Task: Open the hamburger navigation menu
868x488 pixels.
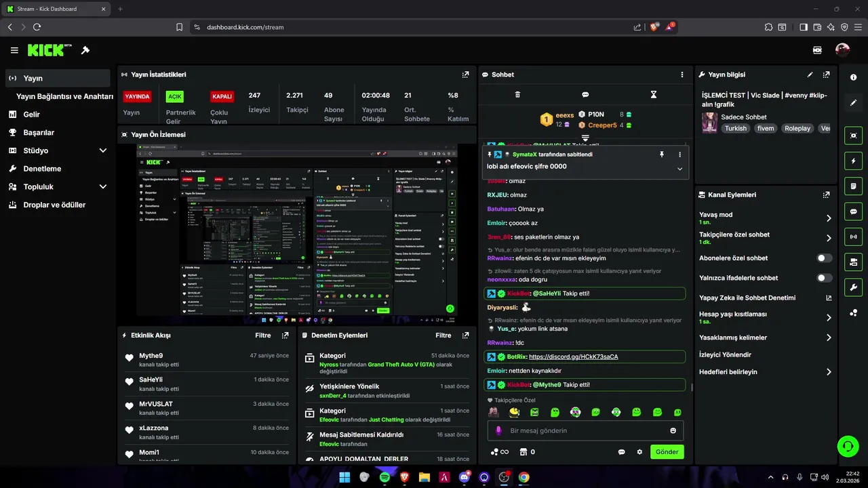Action: 14,50
